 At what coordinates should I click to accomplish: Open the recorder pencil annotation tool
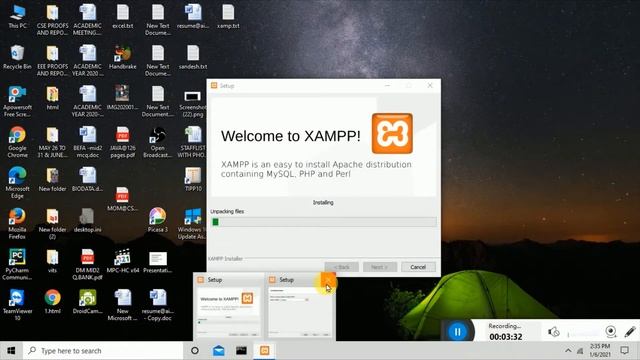(x=630, y=331)
